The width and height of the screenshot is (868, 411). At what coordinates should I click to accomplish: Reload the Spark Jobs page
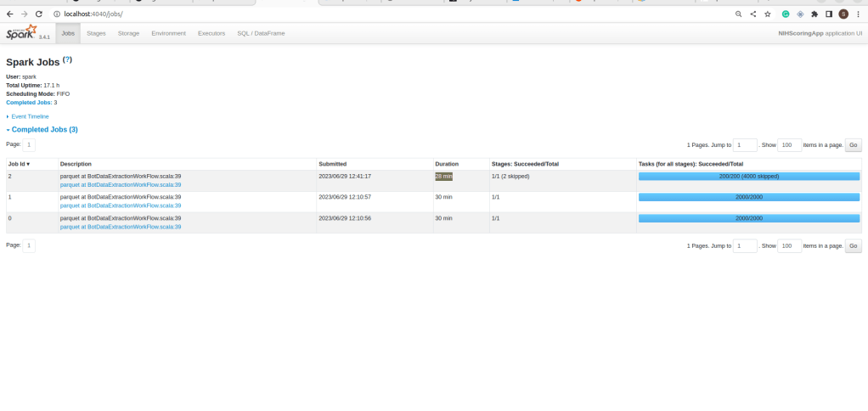(x=38, y=14)
